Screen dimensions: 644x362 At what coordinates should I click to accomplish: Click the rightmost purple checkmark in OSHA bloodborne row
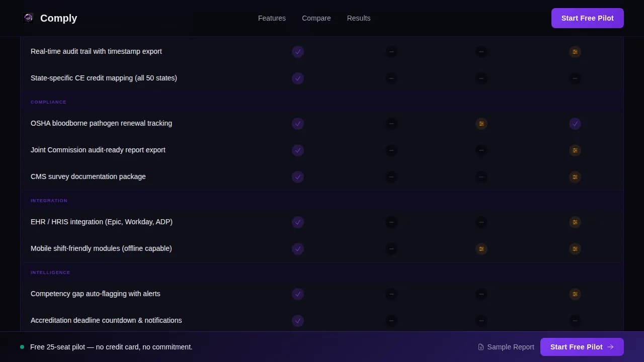575,124
